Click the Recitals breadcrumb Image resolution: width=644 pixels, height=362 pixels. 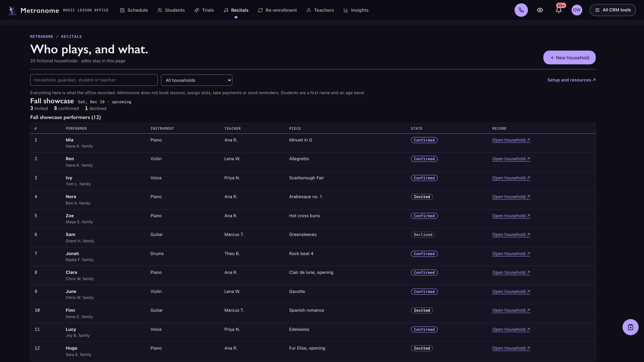tap(71, 37)
